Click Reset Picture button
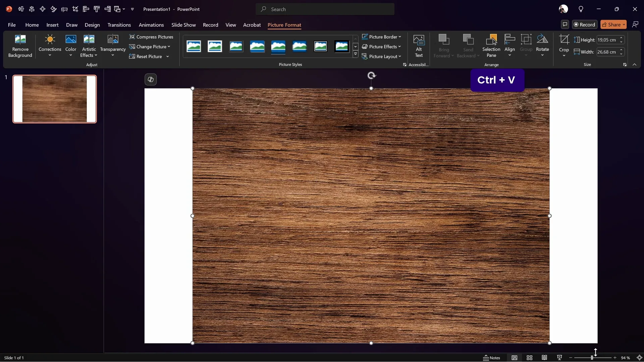 tap(146, 56)
